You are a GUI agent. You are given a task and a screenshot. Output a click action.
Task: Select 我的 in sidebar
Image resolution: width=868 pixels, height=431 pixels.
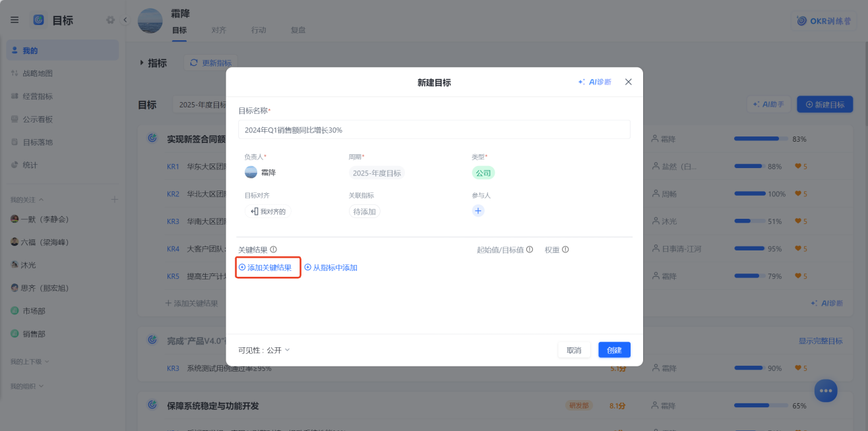click(x=63, y=50)
